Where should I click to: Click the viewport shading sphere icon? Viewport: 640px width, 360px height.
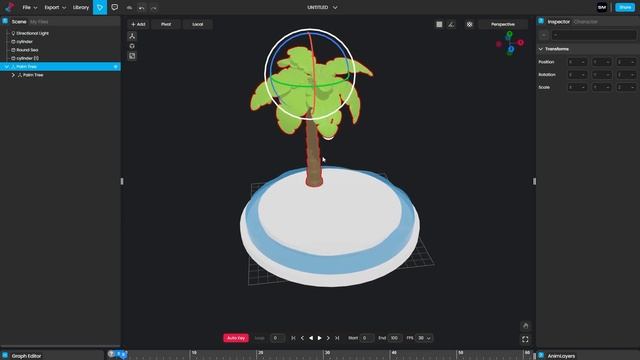click(469, 24)
